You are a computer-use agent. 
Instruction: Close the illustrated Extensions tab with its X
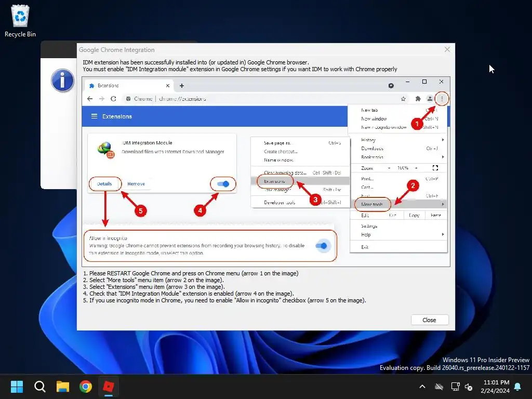pos(168,86)
